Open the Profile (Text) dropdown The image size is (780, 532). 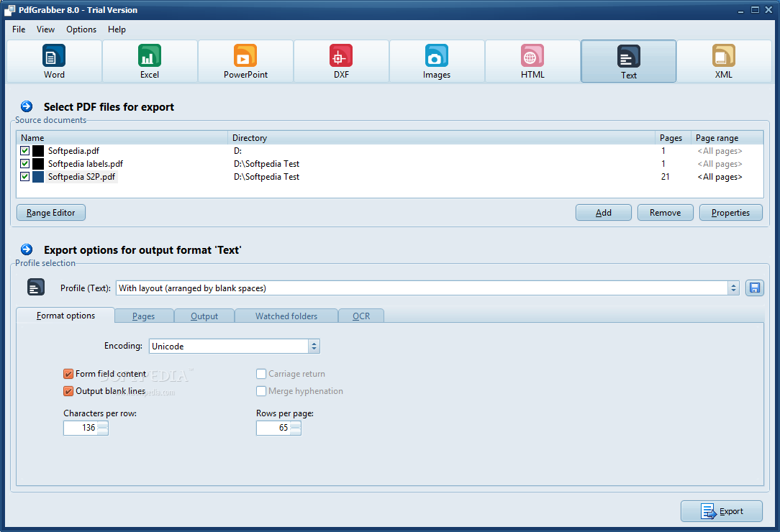tap(733, 288)
